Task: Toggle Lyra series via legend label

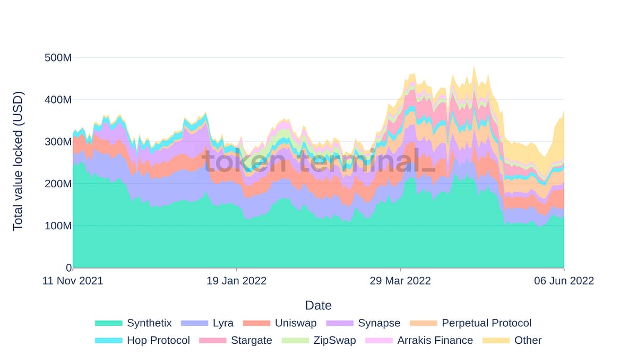Action: 223,323
